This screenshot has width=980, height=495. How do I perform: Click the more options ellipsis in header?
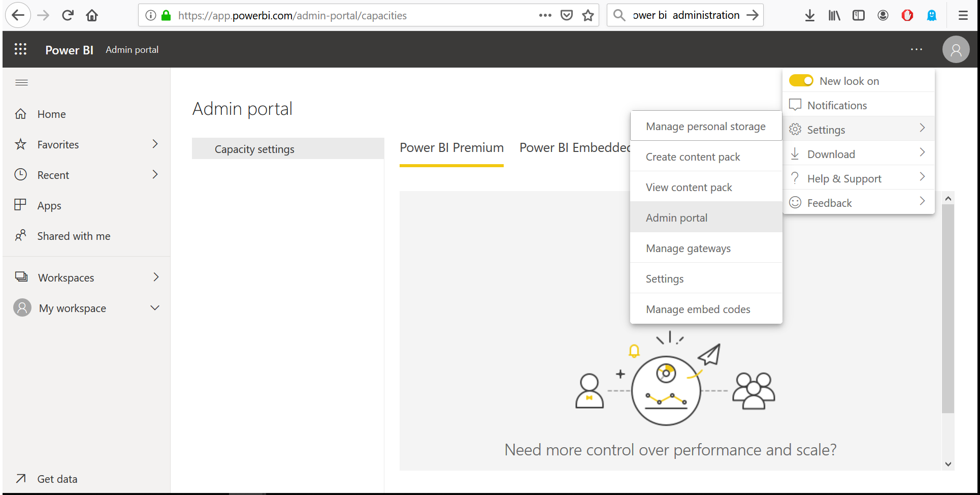pyautogui.click(x=917, y=49)
